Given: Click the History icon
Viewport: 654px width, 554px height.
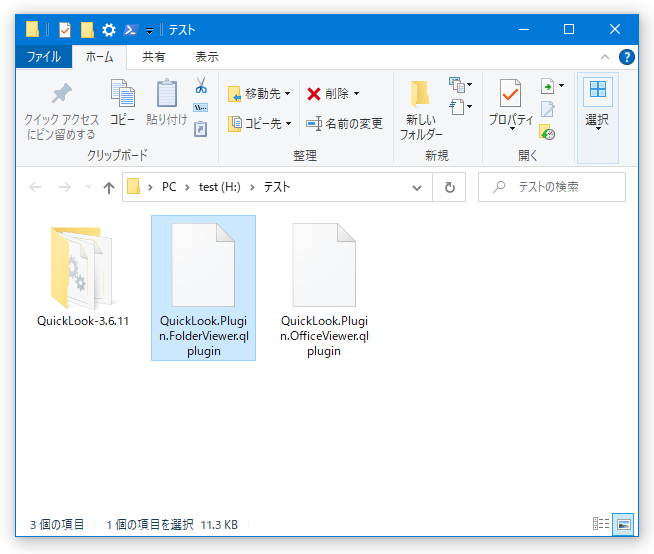Looking at the screenshot, I should [547, 132].
